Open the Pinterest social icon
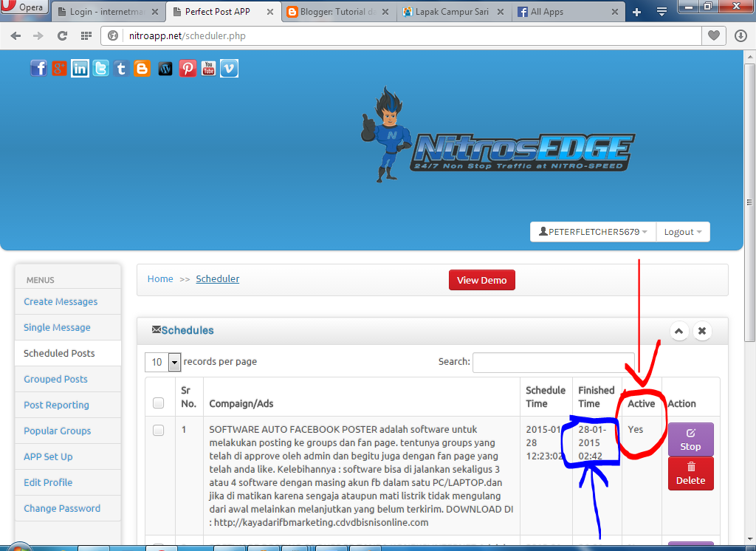 (188, 69)
